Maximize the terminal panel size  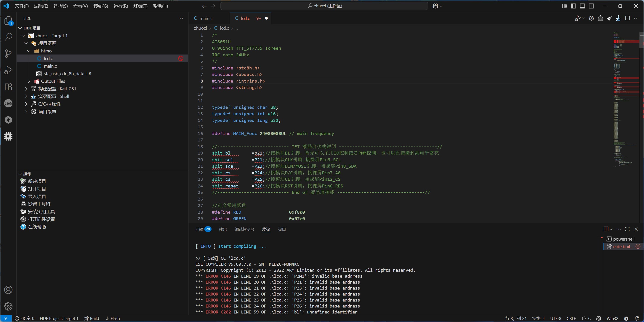pos(627,229)
